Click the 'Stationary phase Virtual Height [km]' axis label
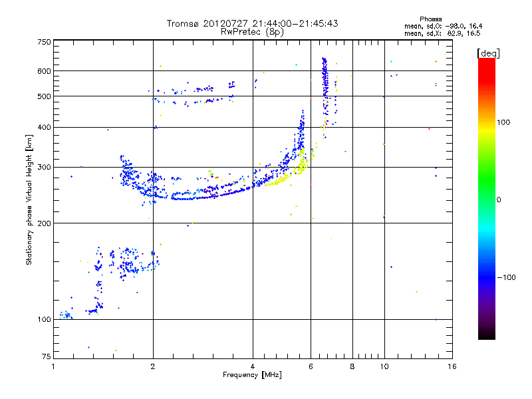This screenshot has height=399, width=532. (x=29, y=200)
